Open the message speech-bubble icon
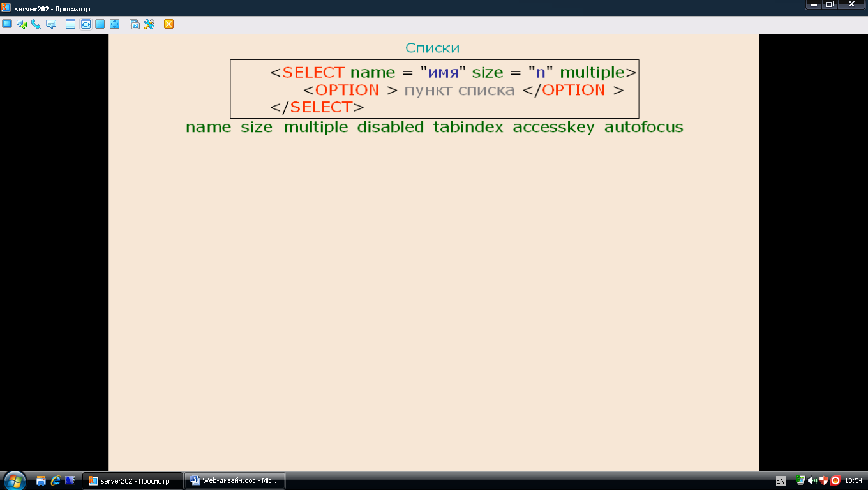868x490 pixels. pyautogui.click(x=51, y=24)
